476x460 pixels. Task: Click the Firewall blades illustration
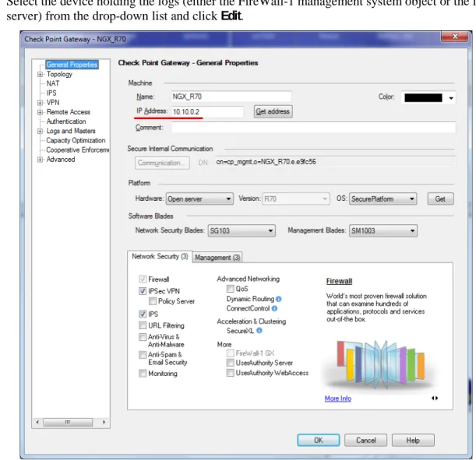[x=380, y=364]
